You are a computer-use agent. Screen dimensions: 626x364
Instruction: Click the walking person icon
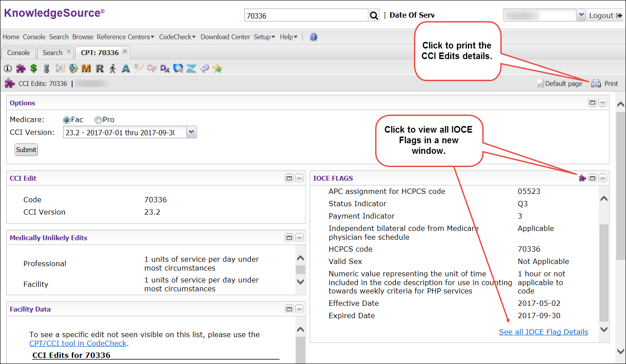113,68
